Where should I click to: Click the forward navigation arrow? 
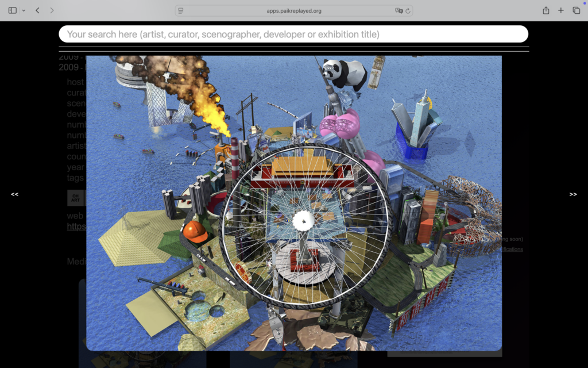pos(52,10)
